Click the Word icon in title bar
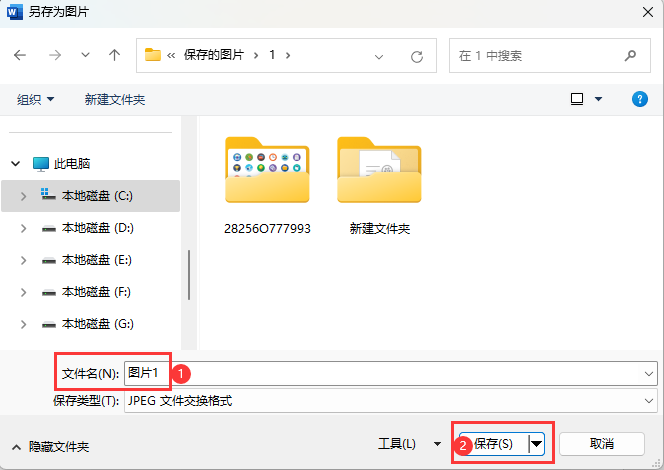Screen dimensions: 664x470 click(14, 12)
